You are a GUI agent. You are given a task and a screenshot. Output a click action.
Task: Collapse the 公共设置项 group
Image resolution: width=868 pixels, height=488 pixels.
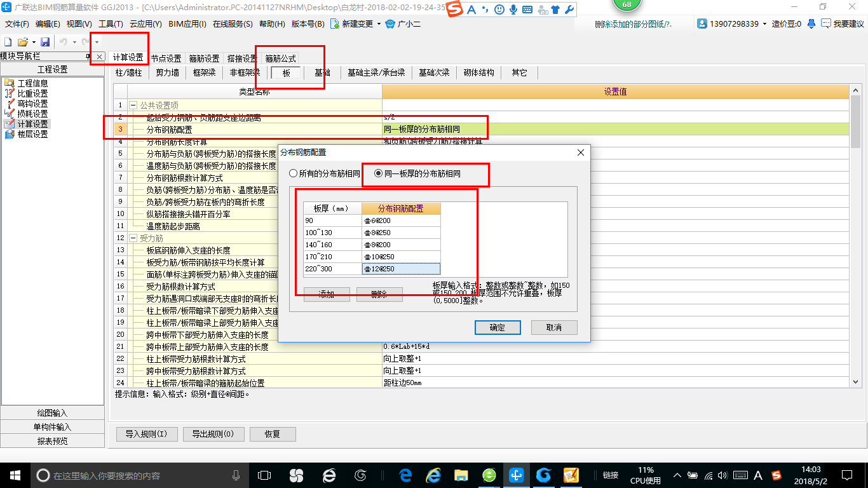pos(133,105)
